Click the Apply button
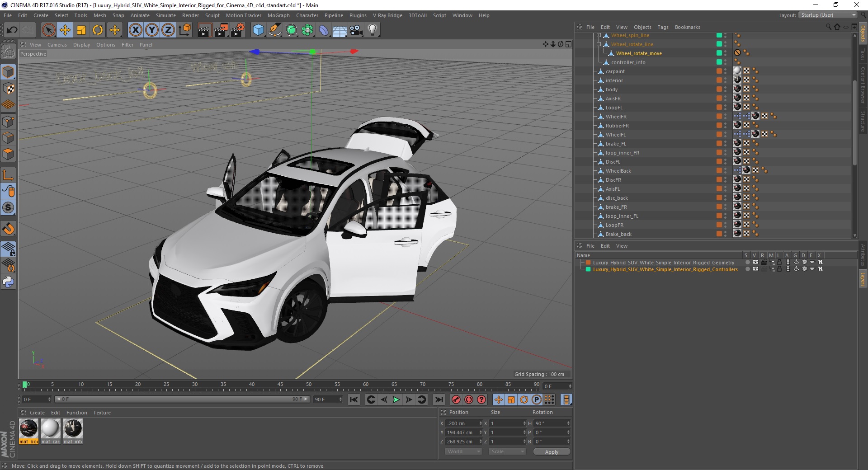Screen dimensions: 868x470 [552, 451]
